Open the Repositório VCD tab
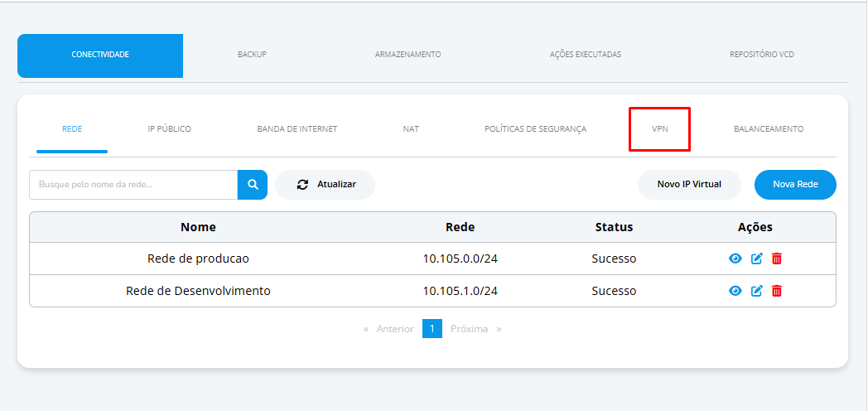This screenshot has height=411, width=868. [x=762, y=55]
